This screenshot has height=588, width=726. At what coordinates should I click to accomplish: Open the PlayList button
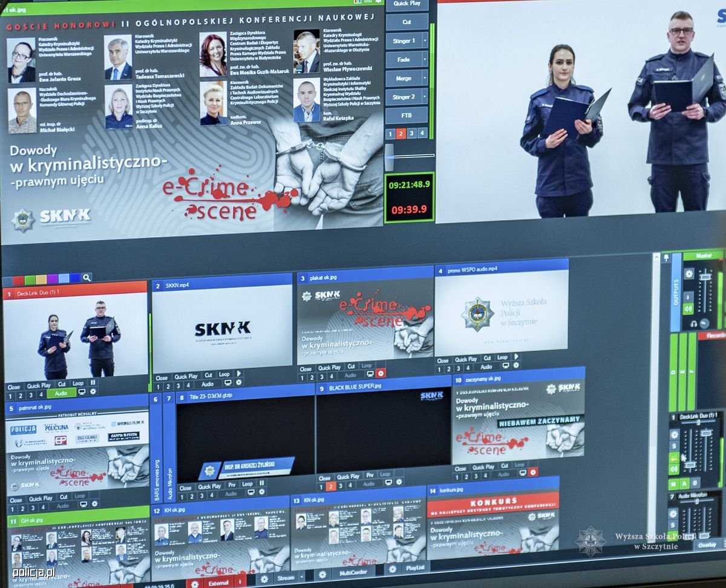point(415,569)
